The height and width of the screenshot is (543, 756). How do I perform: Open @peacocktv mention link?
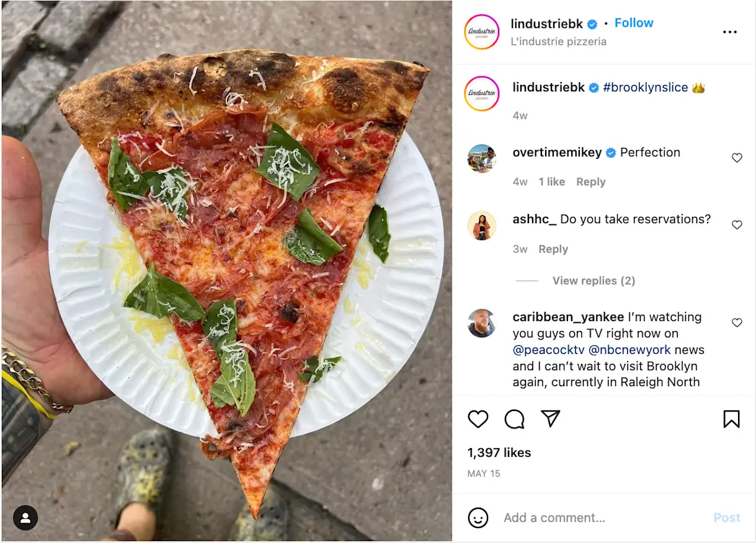[x=548, y=350]
